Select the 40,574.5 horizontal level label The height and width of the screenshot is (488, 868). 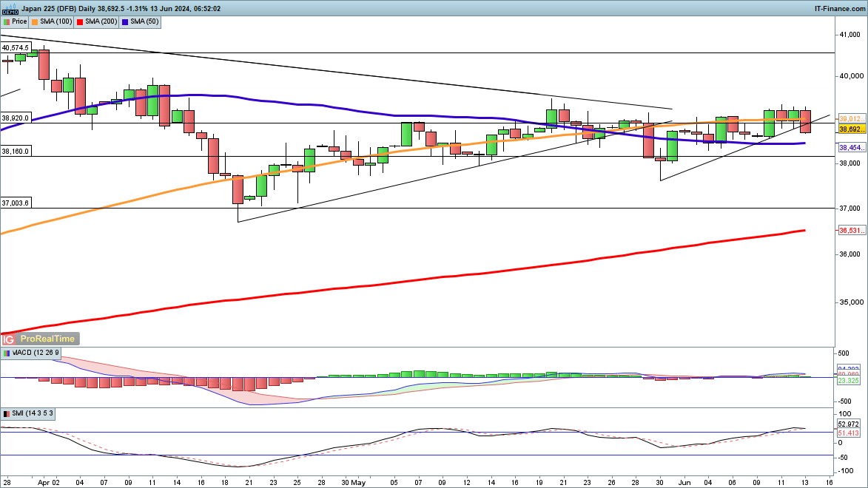(16, 47)
